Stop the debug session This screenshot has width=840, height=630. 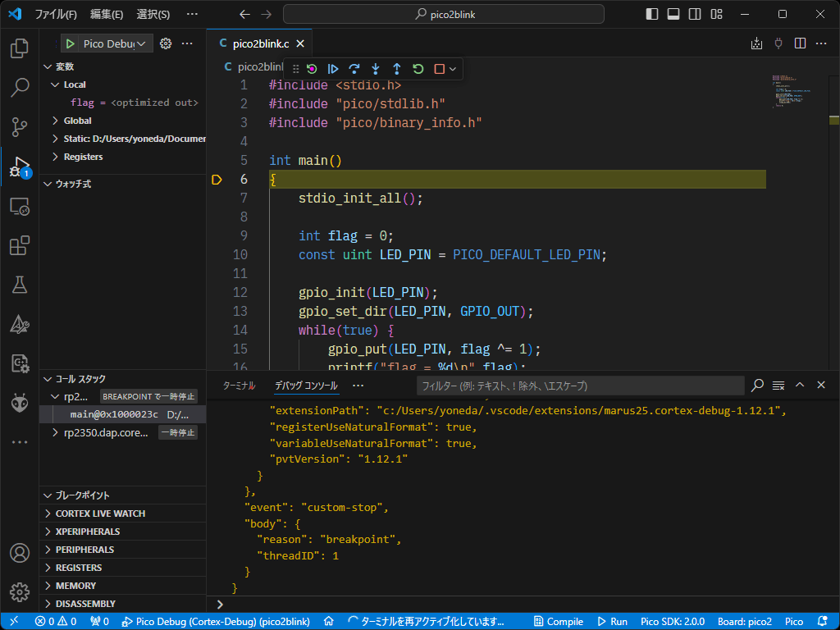click(440, 69)
